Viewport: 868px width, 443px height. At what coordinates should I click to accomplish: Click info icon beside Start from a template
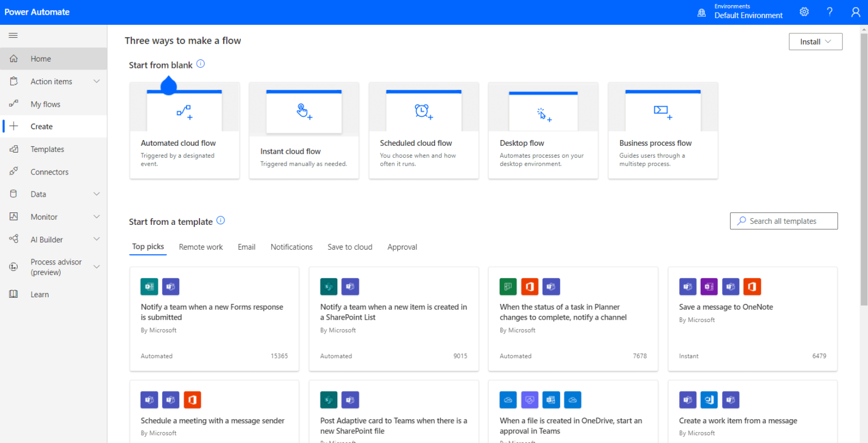coord(221,220)
